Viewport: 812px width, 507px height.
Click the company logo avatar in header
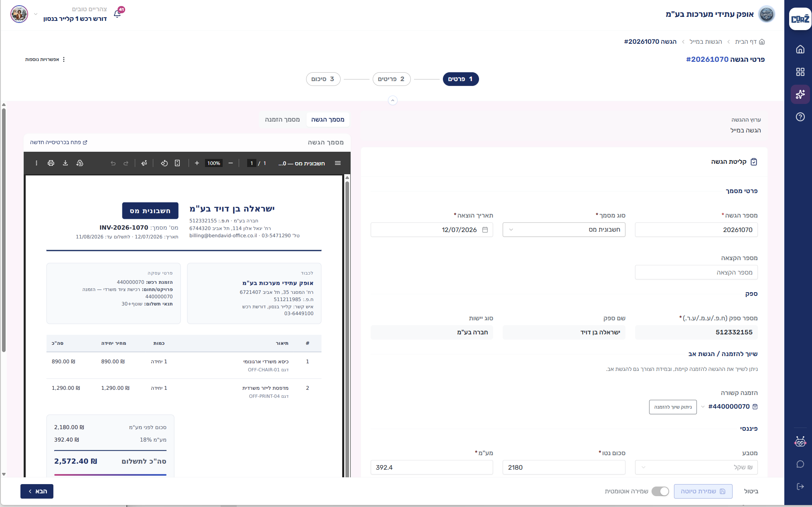(766, 14)
